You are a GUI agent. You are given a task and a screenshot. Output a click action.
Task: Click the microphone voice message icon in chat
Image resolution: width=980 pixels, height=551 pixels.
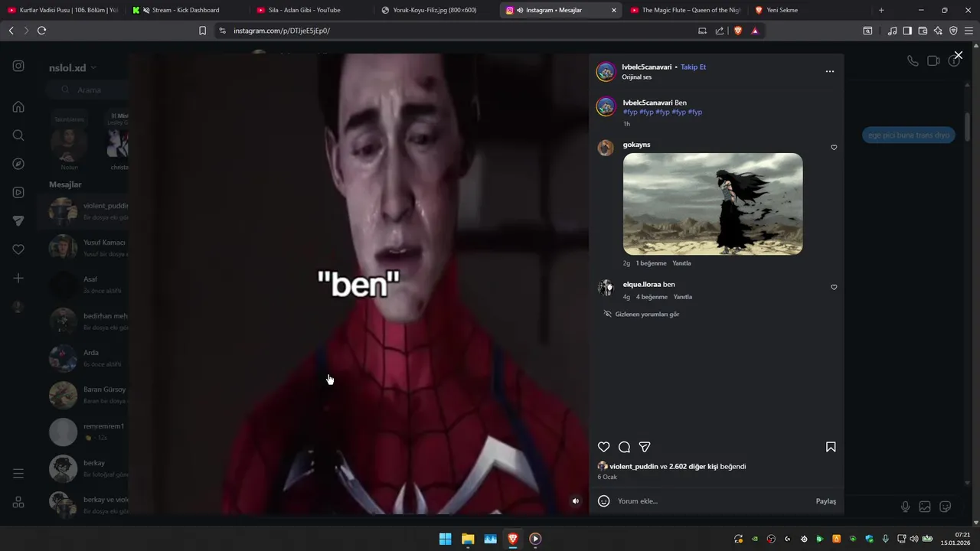point(905,507)
